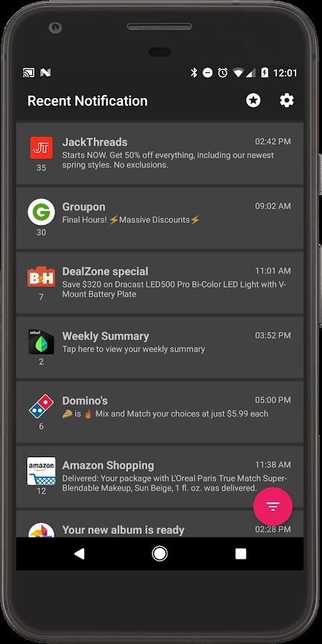The image size is (322, 644).
Task: Open DealZone special Dracast LED notification
Action: tap(160, 283)
